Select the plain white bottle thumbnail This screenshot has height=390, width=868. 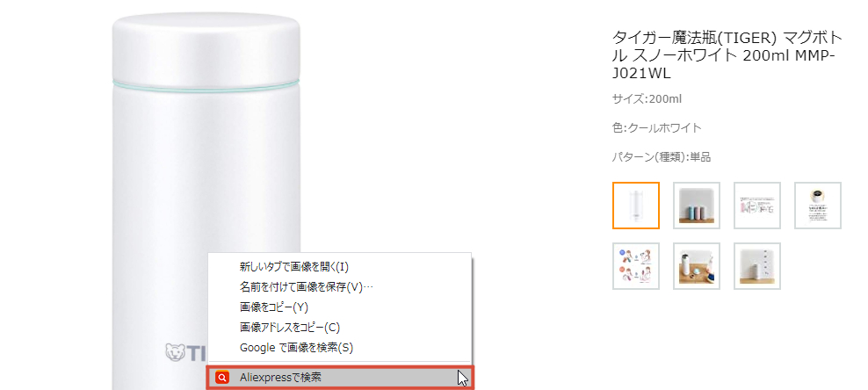point(635,205)
